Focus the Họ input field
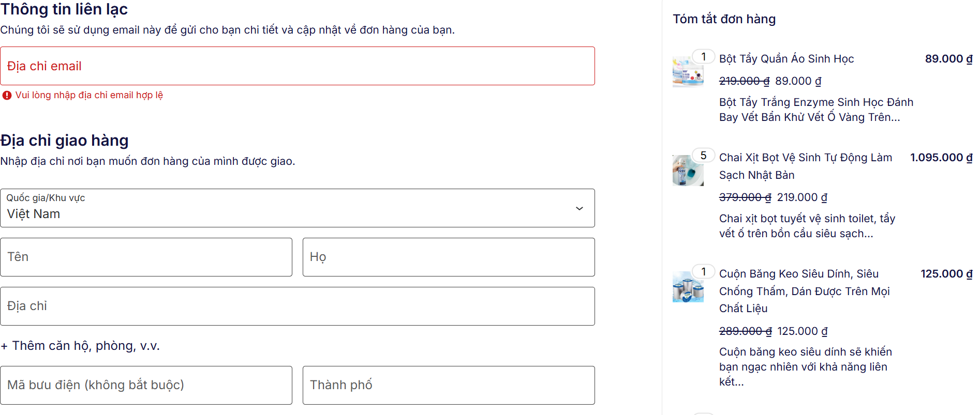The image size is (980, 415). (x=448, y=257)
